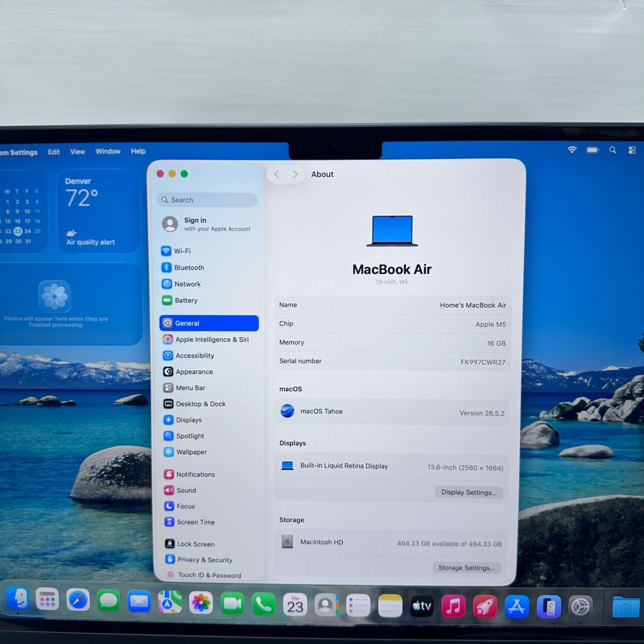Open Calendar showing 23 in Dock
The width and height of the screenshot is (644, 644).
click(x=295, y=605)
